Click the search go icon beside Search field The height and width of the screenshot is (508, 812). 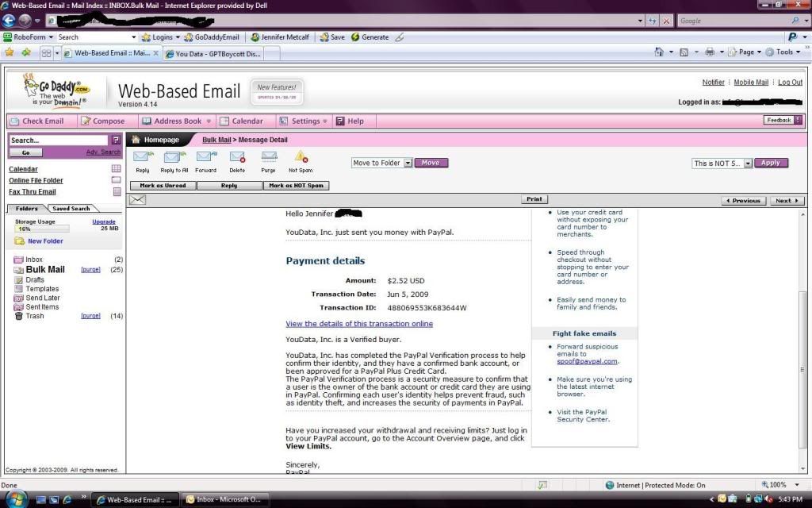click(x=116, y=140)
